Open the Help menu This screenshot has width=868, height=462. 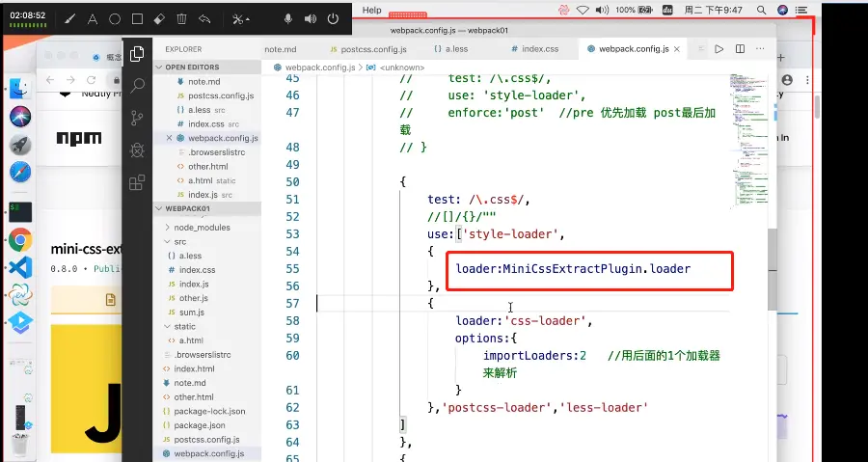click(371, 10)
